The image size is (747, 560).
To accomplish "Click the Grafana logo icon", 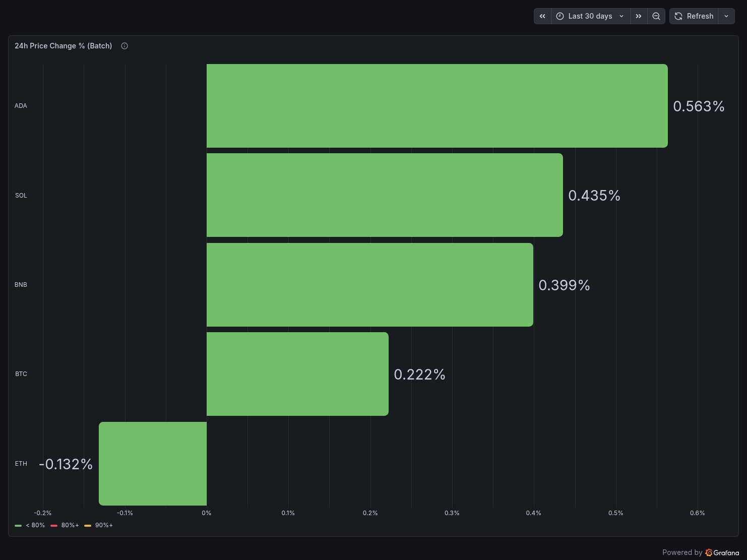I will click(709, 552).
